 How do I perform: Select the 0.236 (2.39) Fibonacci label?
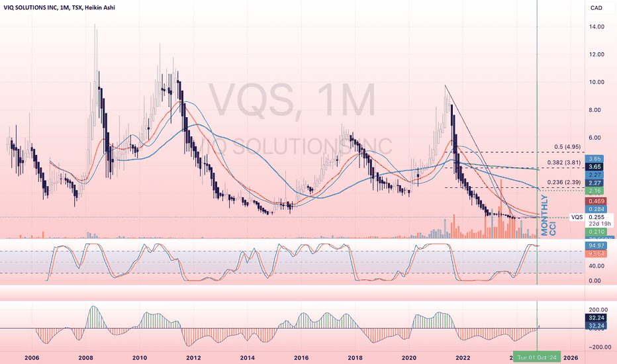pos(564,182)
